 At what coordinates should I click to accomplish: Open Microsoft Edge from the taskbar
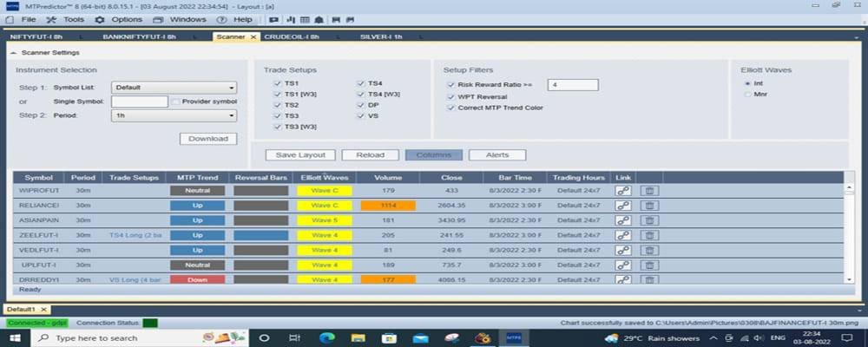click(x=327, y=337)
